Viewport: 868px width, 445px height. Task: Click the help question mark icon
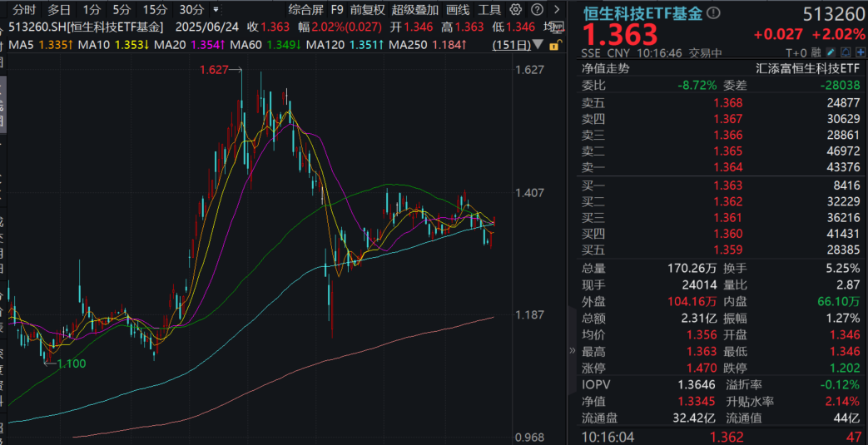tap(536, 10)
